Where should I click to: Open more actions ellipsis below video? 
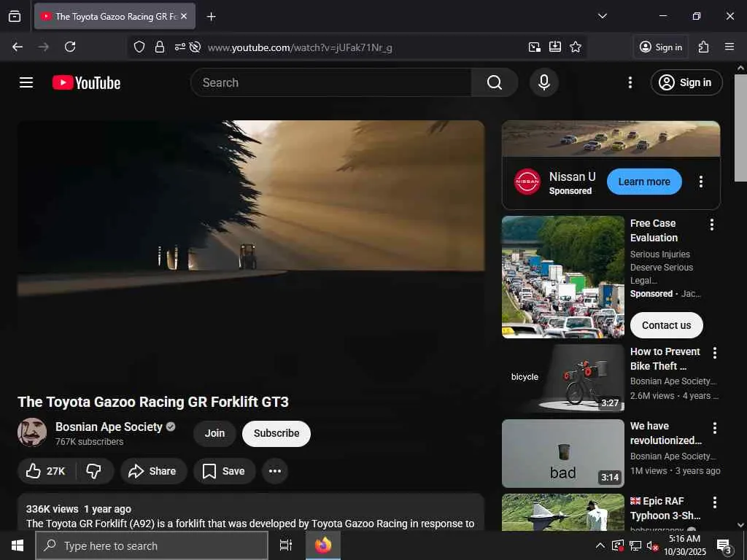pyautogui.click(x=275, y=472)
